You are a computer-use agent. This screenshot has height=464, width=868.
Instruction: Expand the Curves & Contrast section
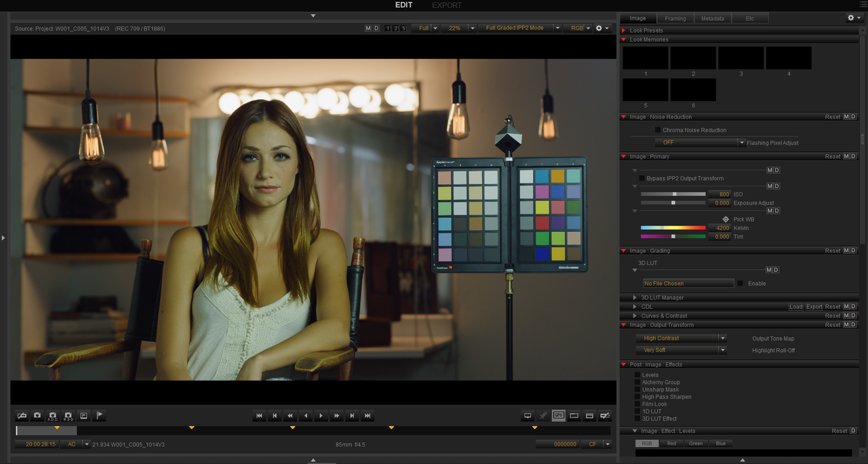point(635,315)
